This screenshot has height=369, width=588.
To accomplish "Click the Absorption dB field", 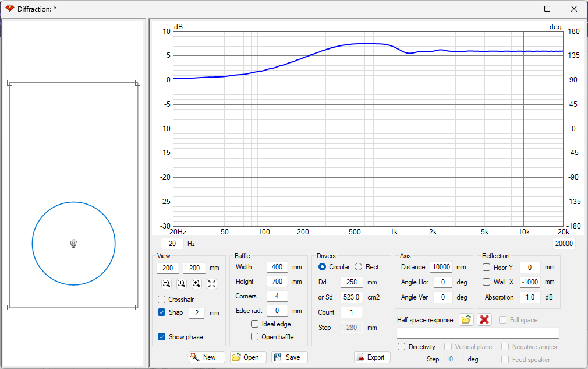I will coord(530,297).
